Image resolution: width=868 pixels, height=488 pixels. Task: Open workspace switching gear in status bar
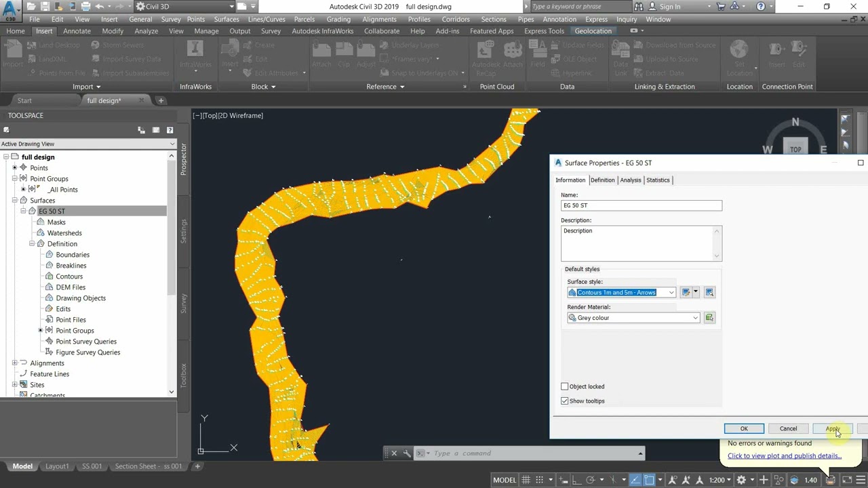(x=741, y=480)
